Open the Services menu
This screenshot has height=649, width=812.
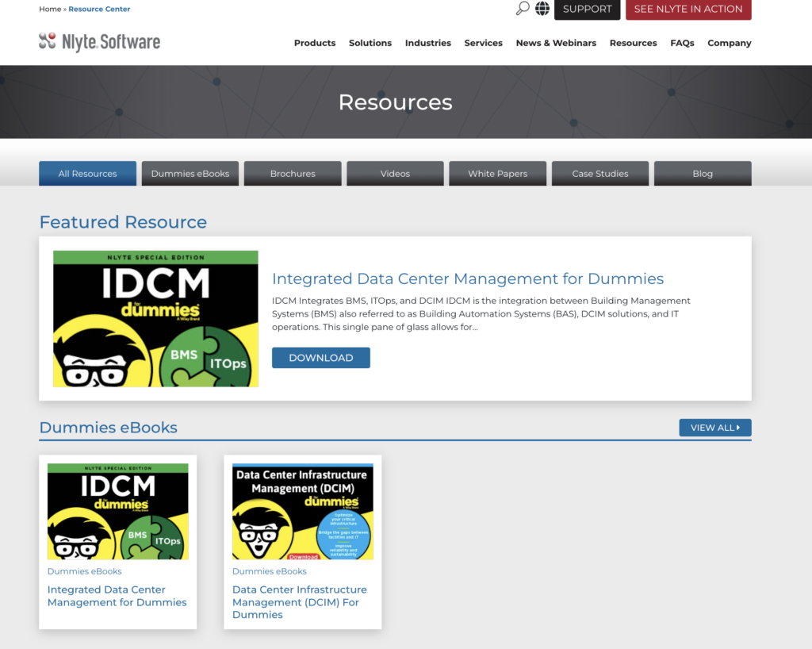coord(483,43)
